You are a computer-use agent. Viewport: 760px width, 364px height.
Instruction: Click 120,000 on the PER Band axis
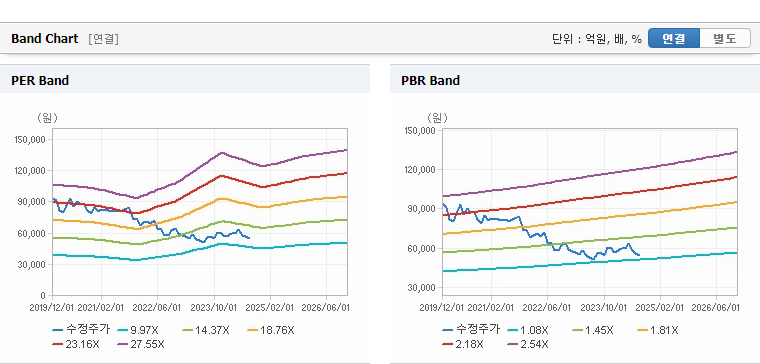(x=31, y=171)
